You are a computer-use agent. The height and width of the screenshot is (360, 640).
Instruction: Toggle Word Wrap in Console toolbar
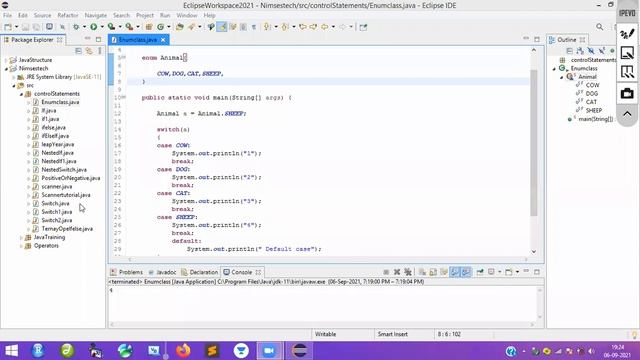point(444,272)
